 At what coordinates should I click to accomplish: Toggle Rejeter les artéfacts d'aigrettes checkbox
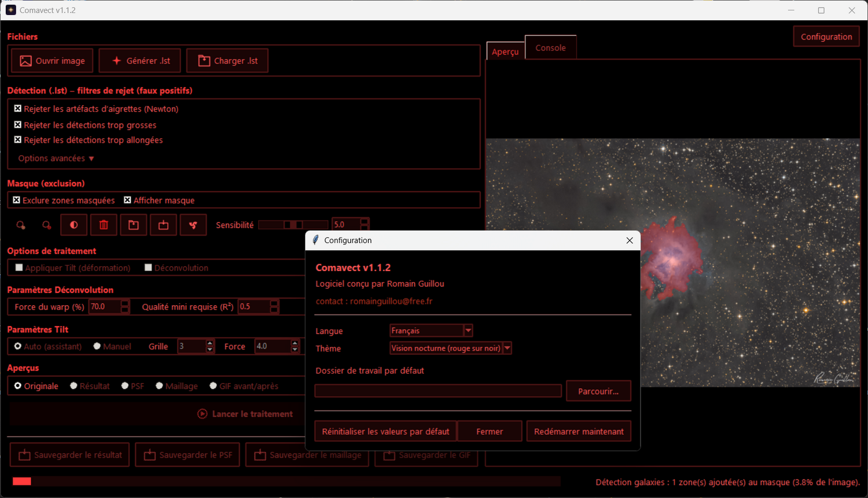pos(18,109)
